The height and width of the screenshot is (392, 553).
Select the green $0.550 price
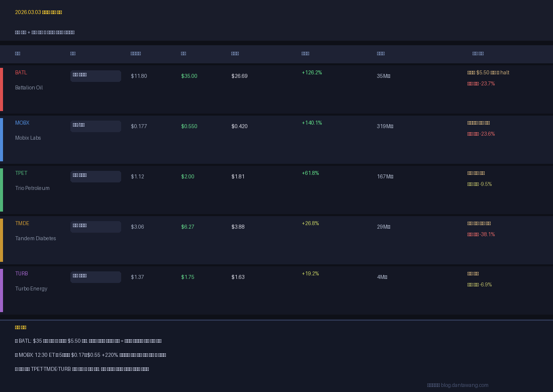click(189, 127)
